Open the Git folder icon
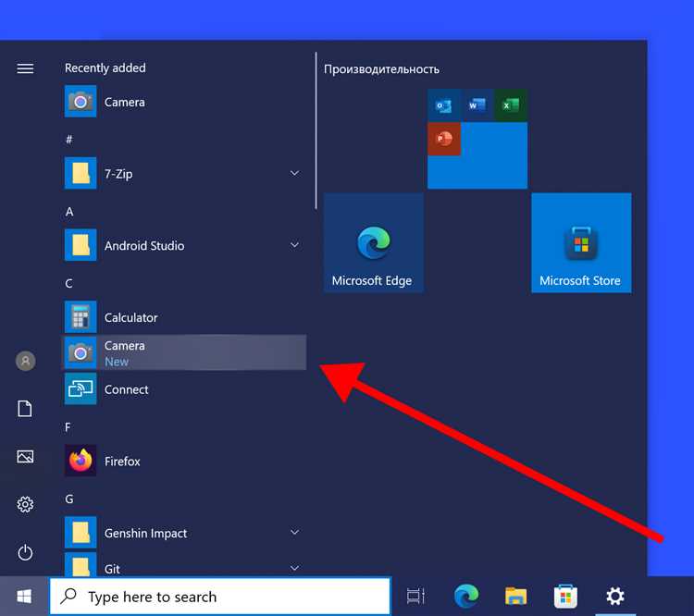Image resolution: width=694 pixels, height=616 pixels. tap(81, 564)
